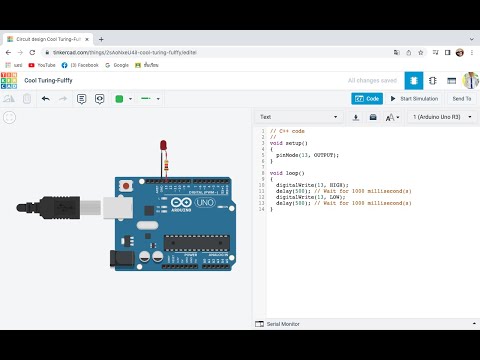Close the Circuit design browser tab

click(87, 39)
